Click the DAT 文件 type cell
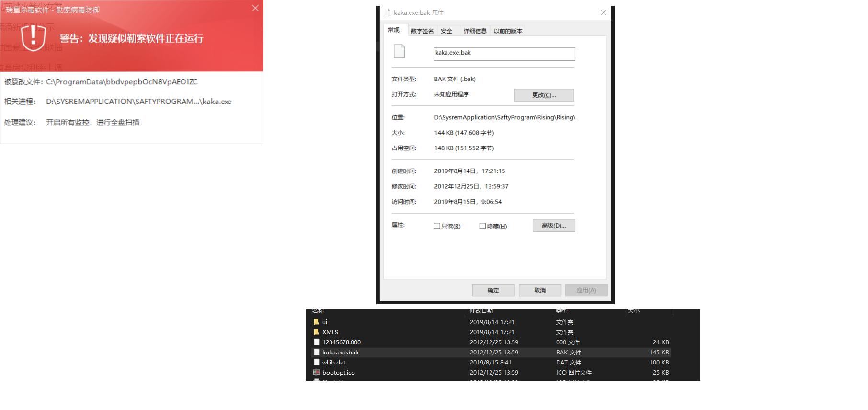Viewport: 868px width, 410px height. (x=569, y=362)
